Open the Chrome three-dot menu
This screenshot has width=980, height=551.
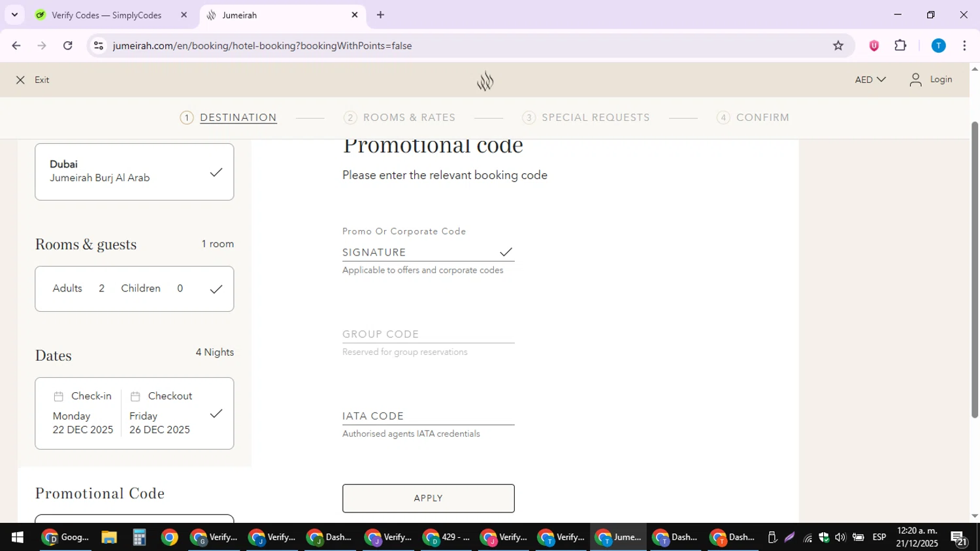[x=965, y=46]
